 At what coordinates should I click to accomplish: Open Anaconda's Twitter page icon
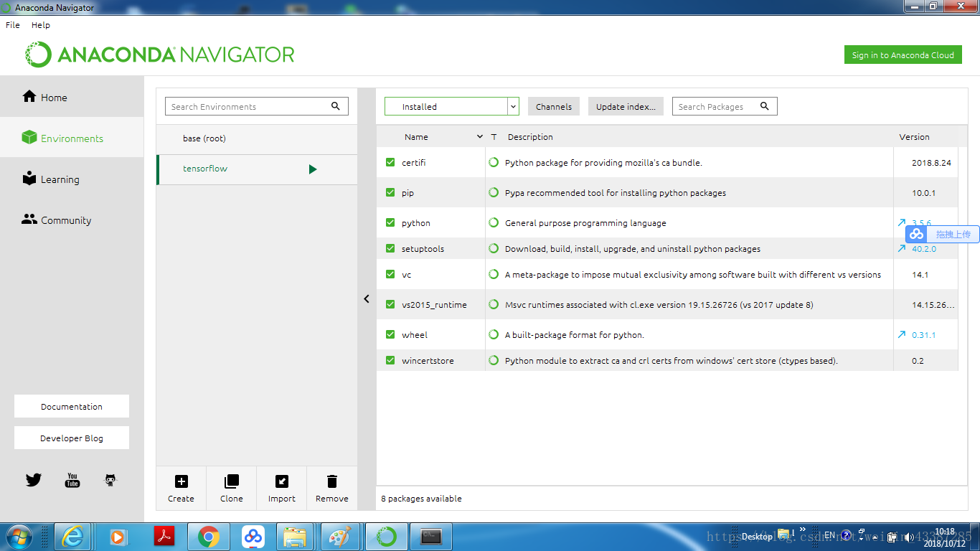pyautogui.click(x=34, y=480)
